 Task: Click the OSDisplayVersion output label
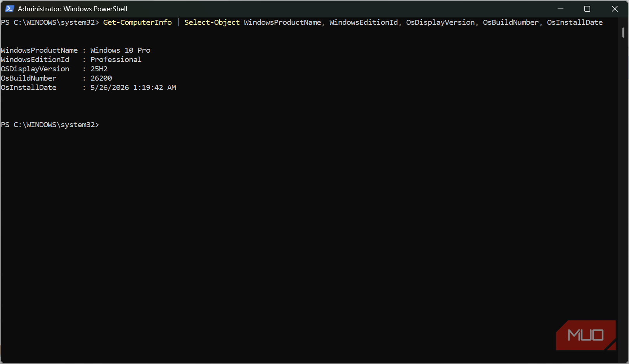(35, 69)
